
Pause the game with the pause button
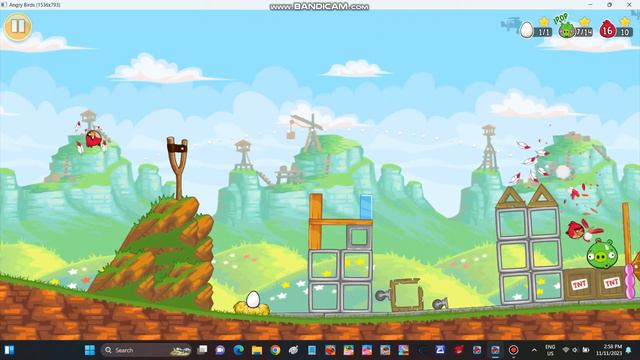[18, 27]
